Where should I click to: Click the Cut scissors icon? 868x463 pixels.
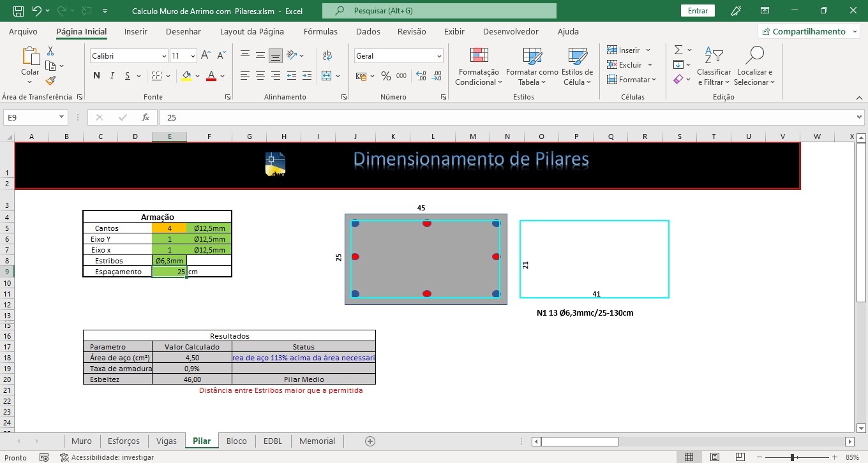click(x=50, y=51)
